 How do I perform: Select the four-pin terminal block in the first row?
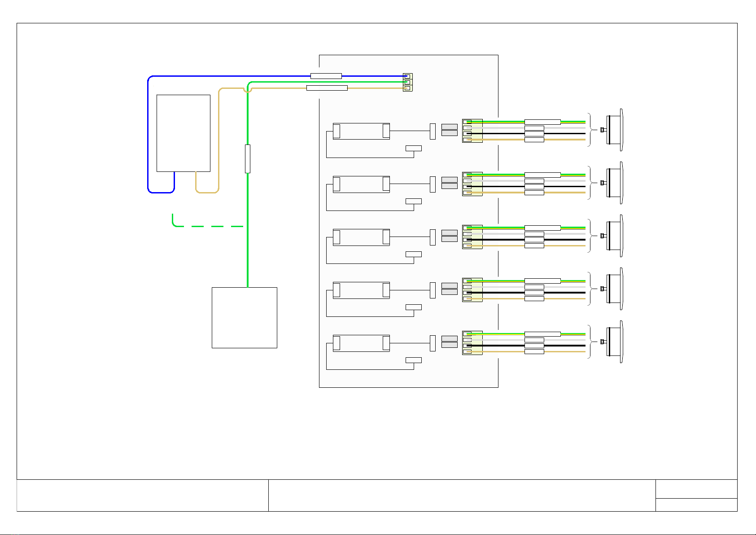472,131
